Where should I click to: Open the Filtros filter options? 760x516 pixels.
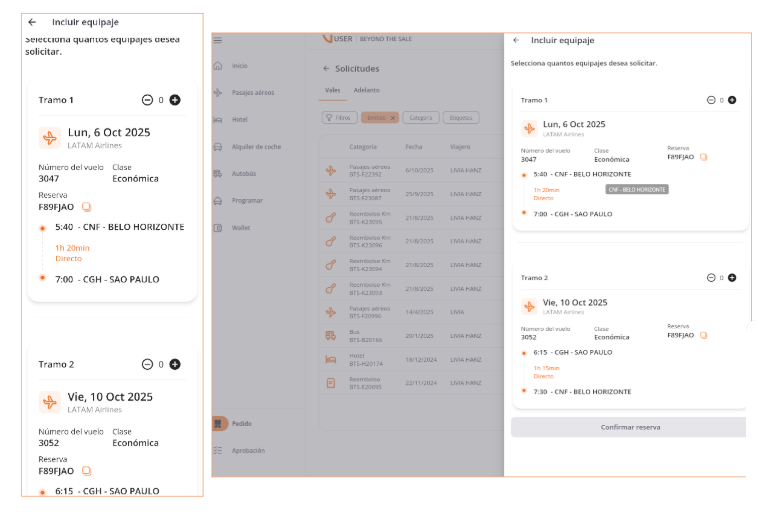(x=339, y=118)
